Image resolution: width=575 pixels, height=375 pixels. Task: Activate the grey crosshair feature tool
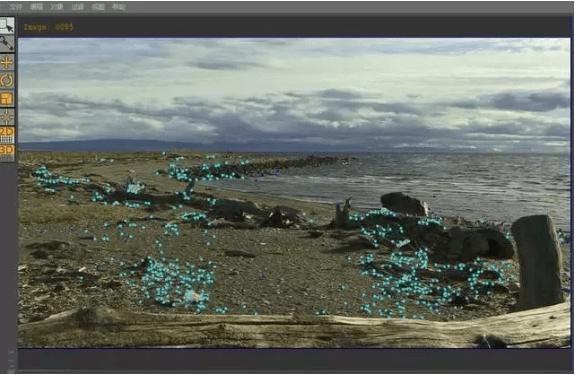(x=7, y=117)
